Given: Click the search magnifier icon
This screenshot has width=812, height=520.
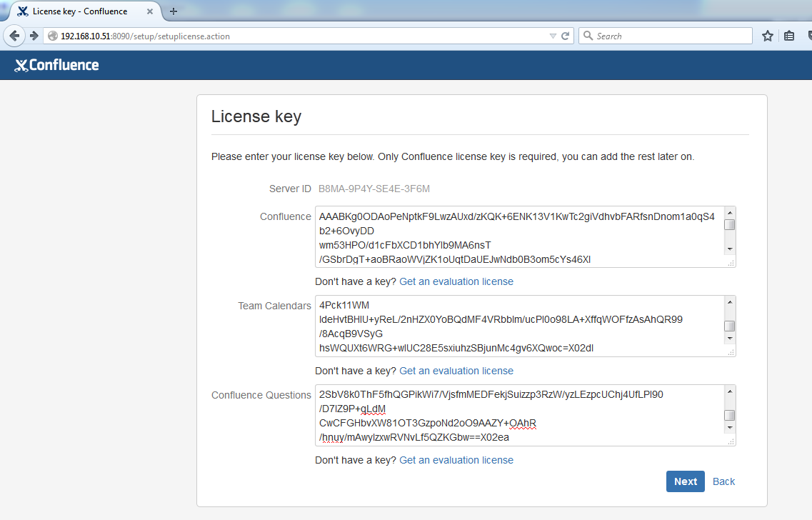Looking at the screenshot, I should (588, 36).
